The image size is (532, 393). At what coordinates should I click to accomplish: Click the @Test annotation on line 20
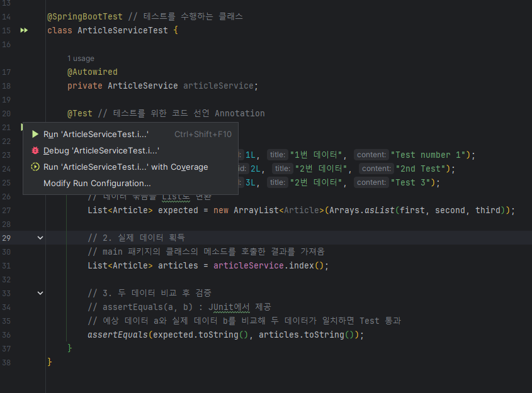click(x=80, y=113)
